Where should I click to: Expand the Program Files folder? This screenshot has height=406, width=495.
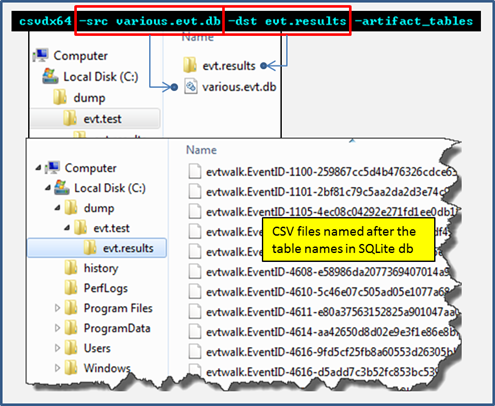57,308
